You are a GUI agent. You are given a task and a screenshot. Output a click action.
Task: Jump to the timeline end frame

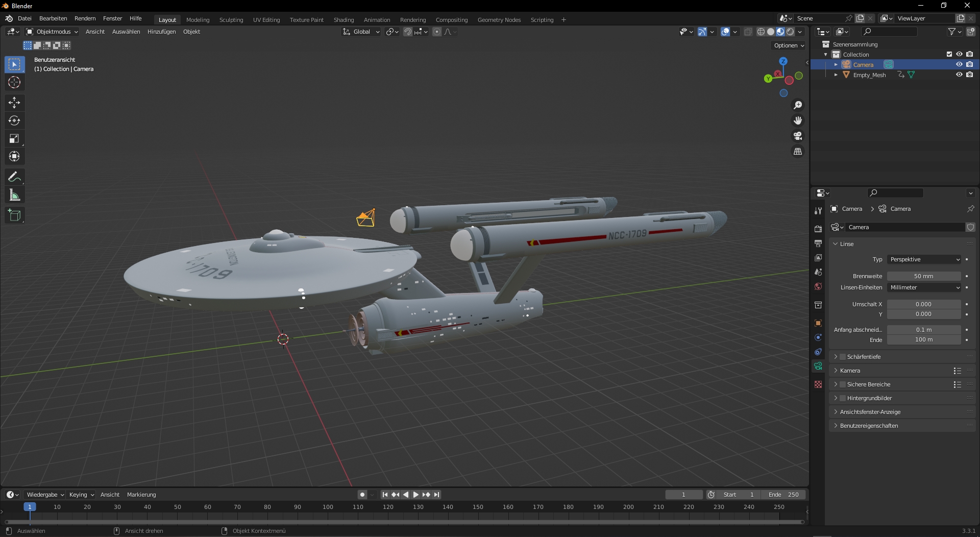point(436,495)
